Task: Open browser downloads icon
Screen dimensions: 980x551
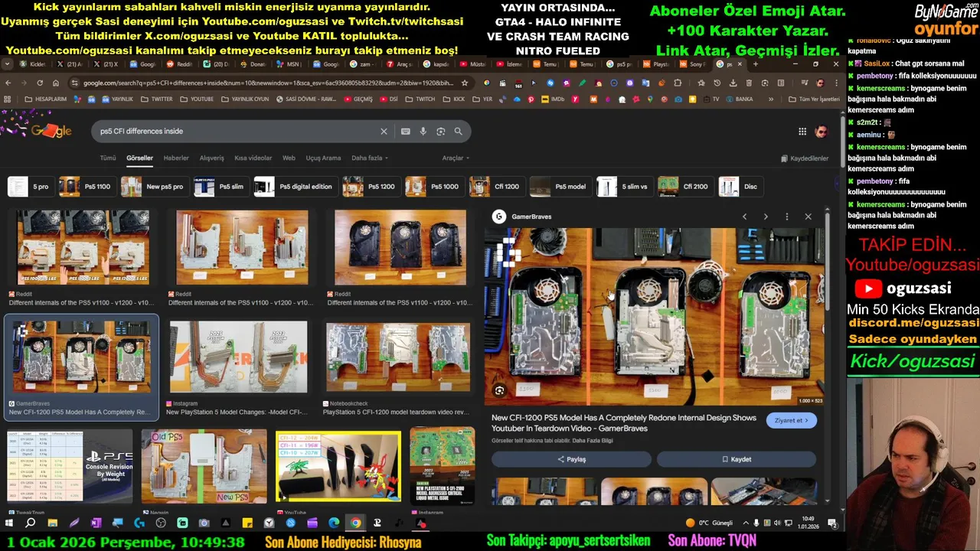Action: pos(733,83)
